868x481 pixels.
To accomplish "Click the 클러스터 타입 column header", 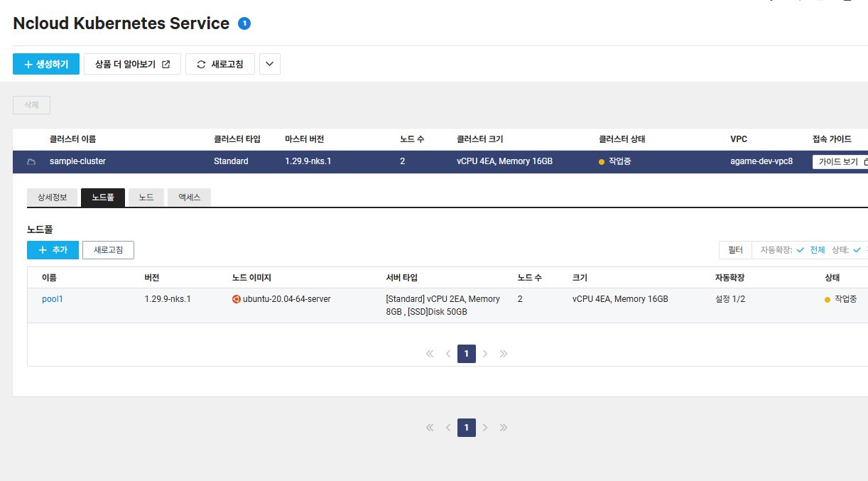I will tap(237, 139).
